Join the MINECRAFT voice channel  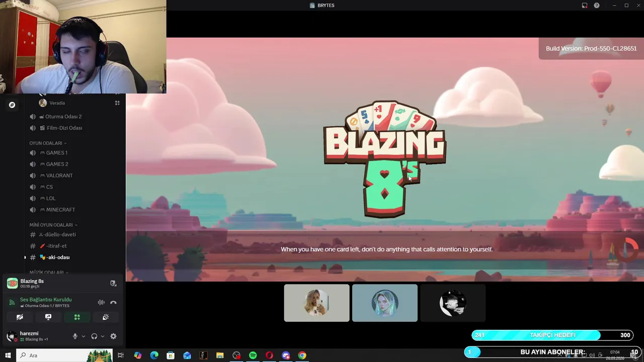[60, 210]
